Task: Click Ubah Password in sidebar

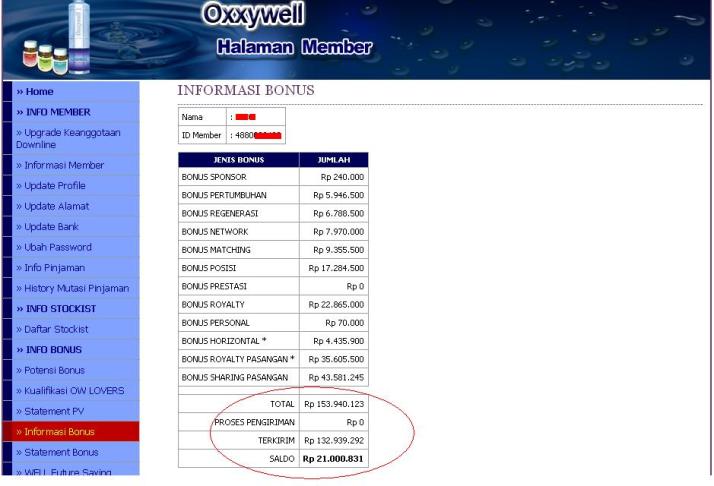Action: click(54, 247)
